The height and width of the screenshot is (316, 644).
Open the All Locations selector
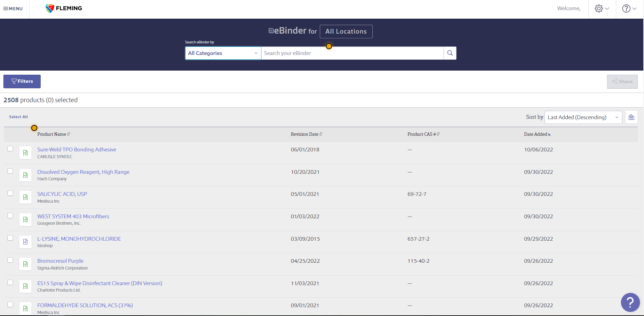tap(346, 32)
